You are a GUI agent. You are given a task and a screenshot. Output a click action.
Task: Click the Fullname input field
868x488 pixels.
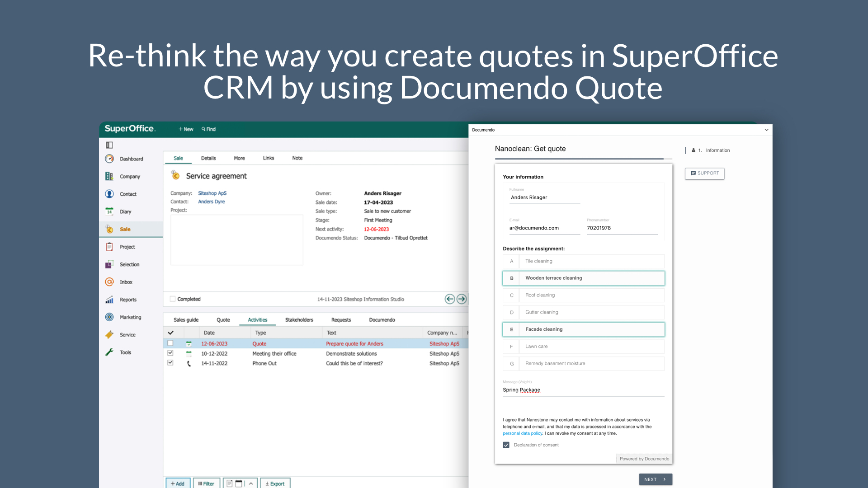coord(544,198)
